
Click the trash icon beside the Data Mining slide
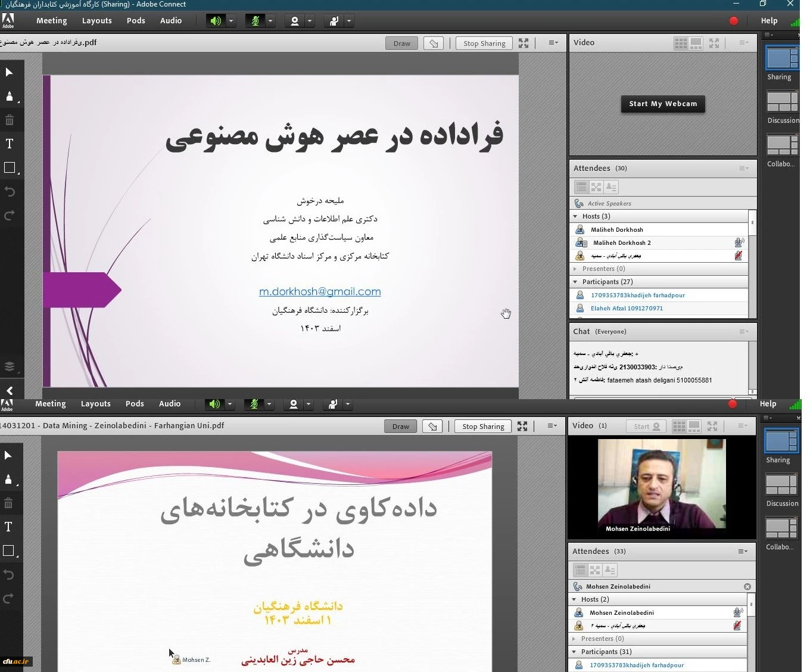click(x=8, y=503)
